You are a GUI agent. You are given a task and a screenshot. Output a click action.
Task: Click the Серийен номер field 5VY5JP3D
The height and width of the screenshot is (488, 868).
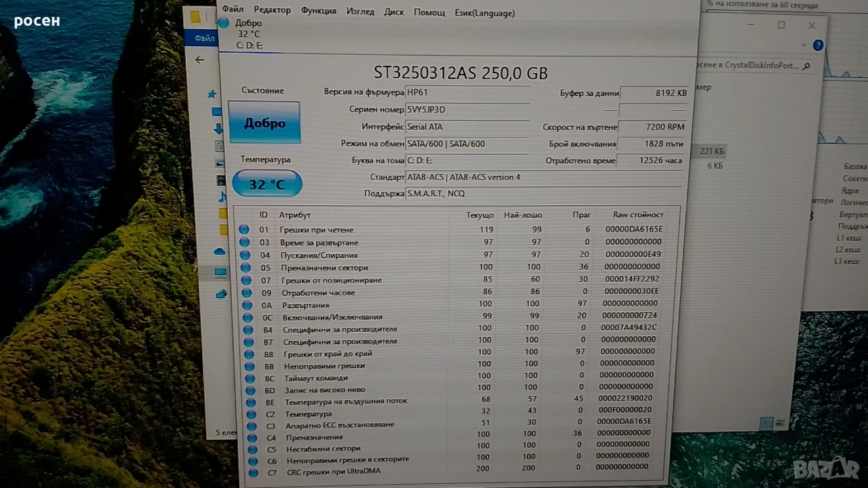point(467,109)
